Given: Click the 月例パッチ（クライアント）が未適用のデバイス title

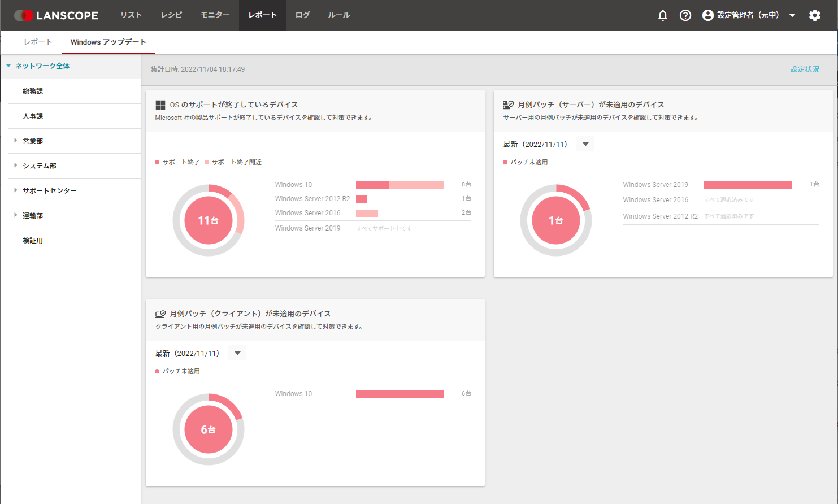Looking at the screenshot, I should tap(250, 314).
